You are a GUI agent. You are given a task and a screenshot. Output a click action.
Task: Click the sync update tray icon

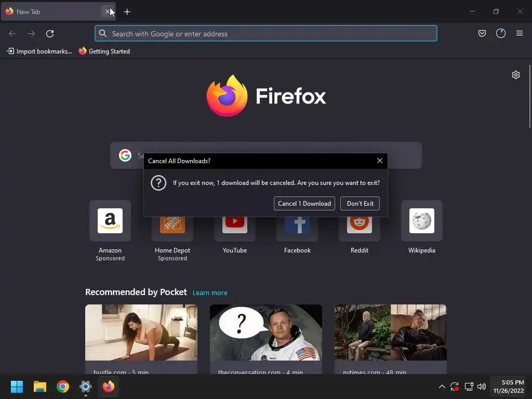pyautogui.click(x=455, y=387)
